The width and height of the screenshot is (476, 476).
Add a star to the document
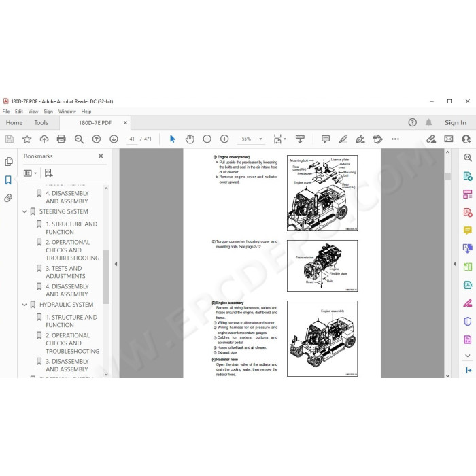[x=27, y=139]
